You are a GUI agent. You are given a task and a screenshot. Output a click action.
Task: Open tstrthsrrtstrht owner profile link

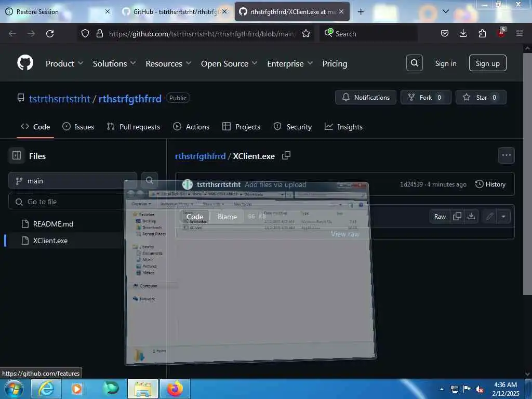59,99
